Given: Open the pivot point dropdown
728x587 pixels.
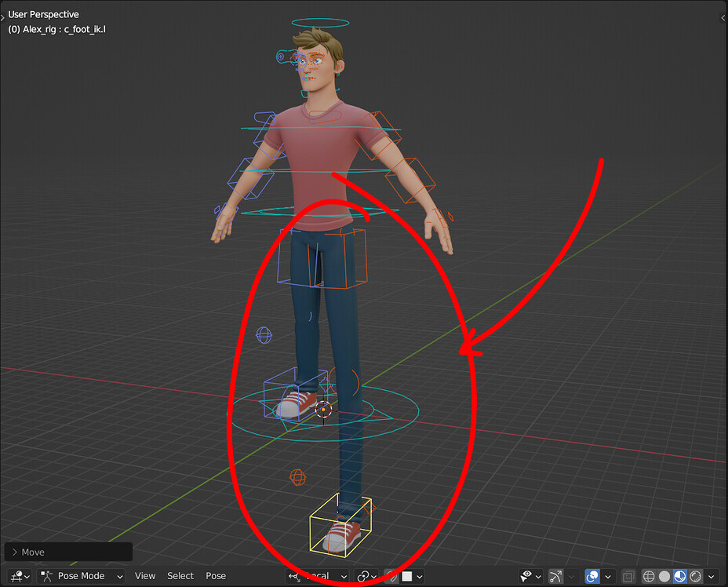Looking at the screenshot, I should [366, 576].
